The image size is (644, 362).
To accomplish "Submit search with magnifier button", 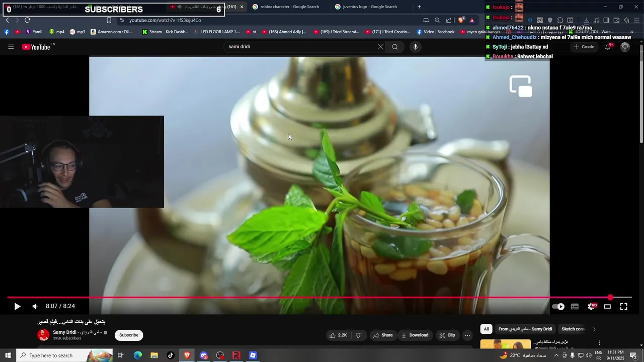I will (x=395, y=47).
